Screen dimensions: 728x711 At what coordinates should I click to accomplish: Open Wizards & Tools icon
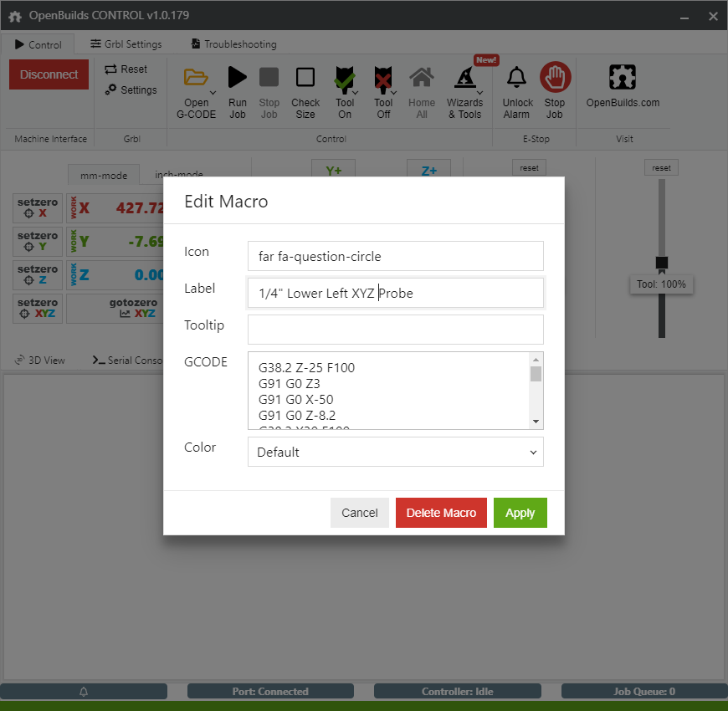point(464,79)
